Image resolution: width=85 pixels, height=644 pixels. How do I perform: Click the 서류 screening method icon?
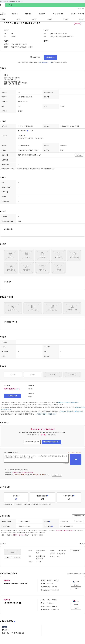(x=13, y=375)
